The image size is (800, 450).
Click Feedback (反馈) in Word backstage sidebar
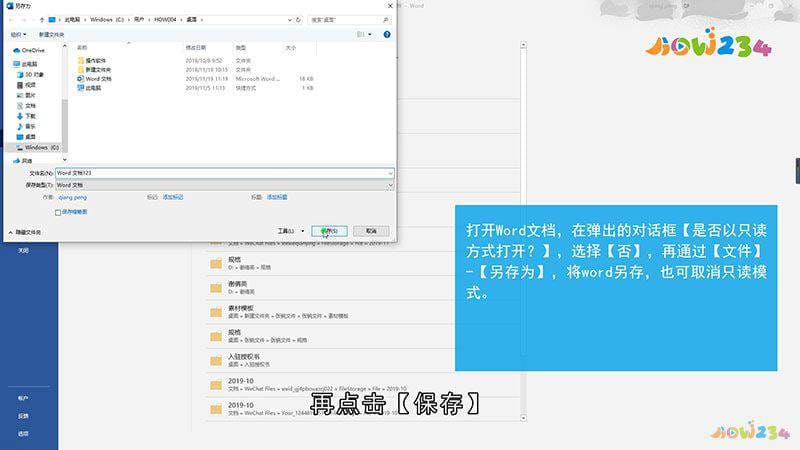click(23, 416)
